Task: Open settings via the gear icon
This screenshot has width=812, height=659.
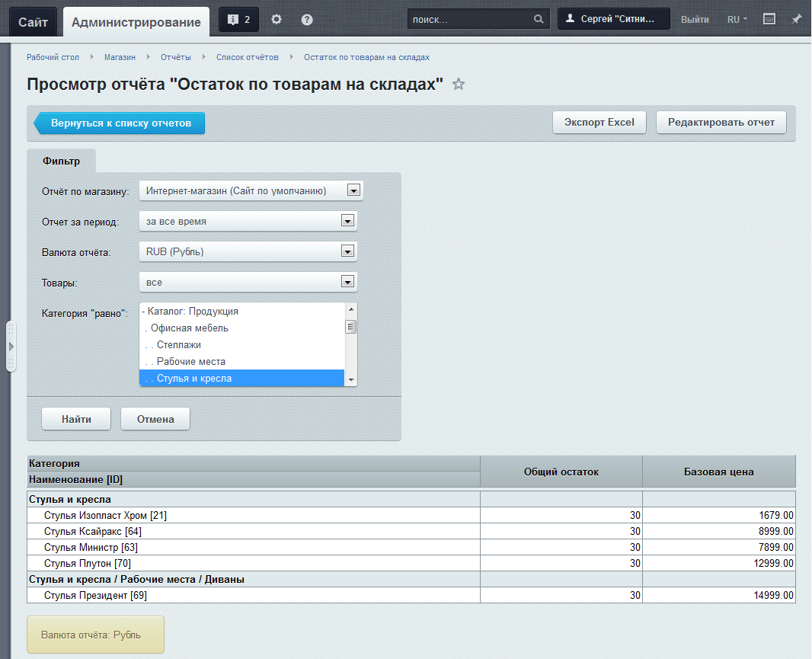Action: (277, 20)
